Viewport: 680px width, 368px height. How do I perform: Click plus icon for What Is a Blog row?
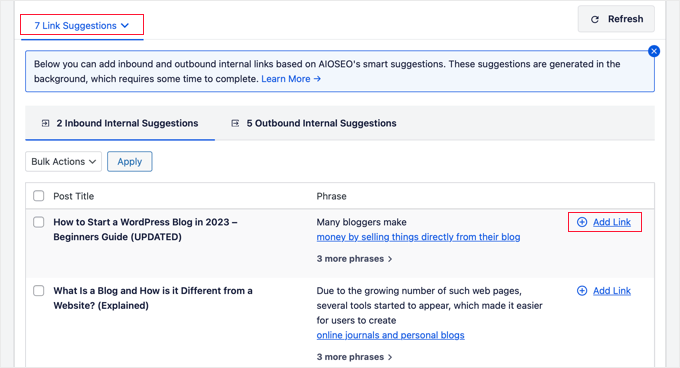[582, 291]
